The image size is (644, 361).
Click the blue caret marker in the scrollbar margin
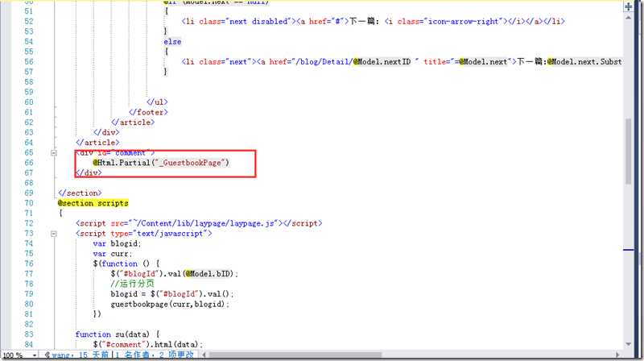629,250
